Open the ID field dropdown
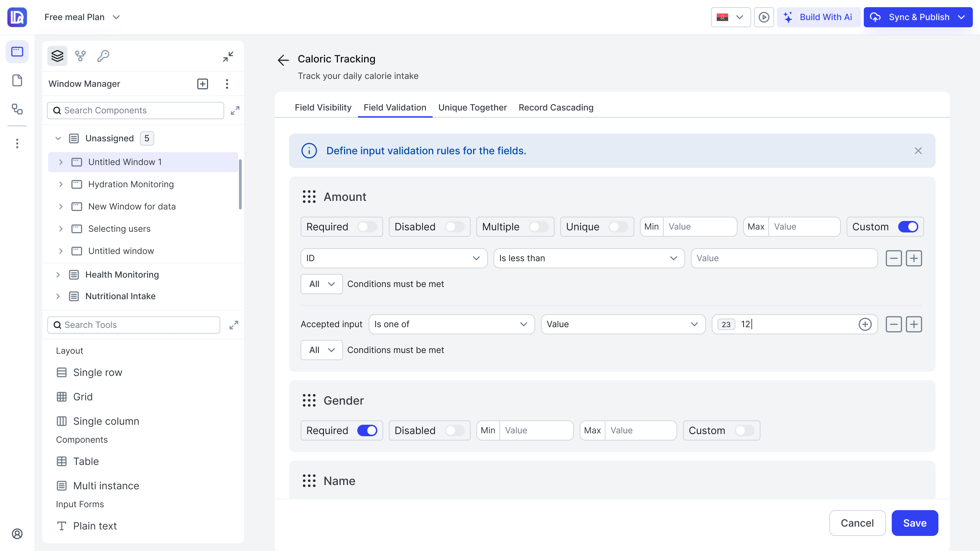980x551 pixels. 394,258
